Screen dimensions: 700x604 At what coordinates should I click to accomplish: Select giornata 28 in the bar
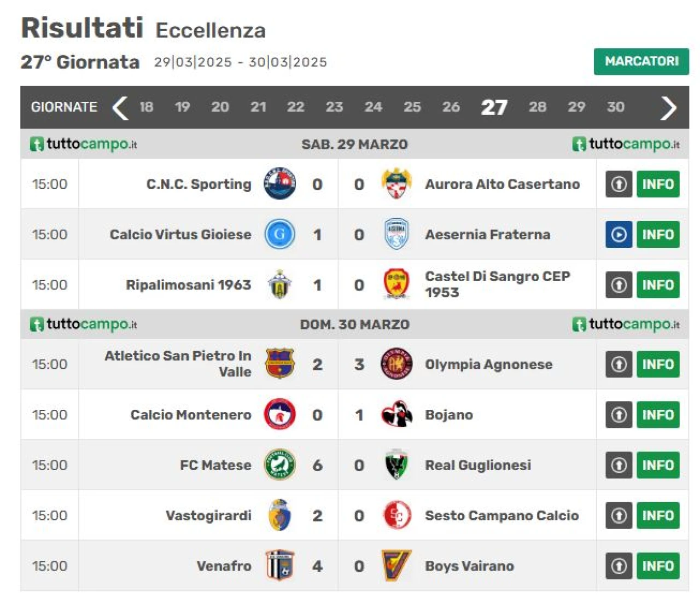point(538,107)
